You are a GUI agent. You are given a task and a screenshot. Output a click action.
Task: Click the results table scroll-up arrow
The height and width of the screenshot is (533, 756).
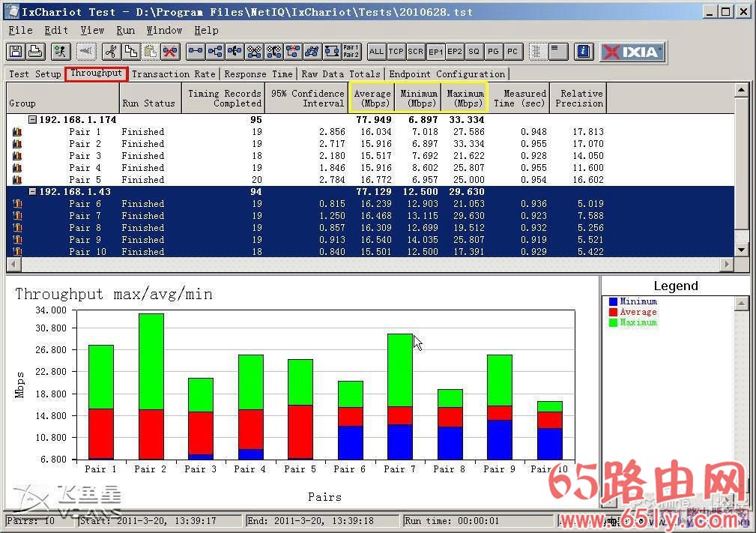pyautogui.click(x=742, y=90)
